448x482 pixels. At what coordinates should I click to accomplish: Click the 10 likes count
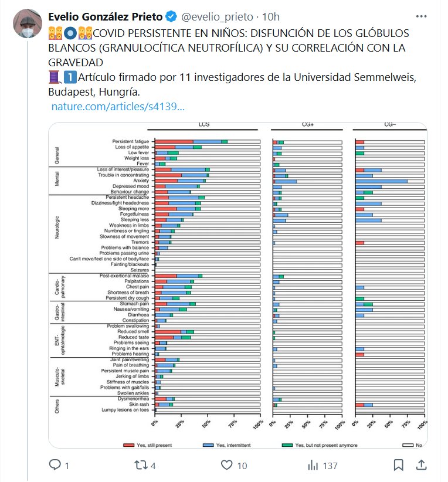[242, 466]
